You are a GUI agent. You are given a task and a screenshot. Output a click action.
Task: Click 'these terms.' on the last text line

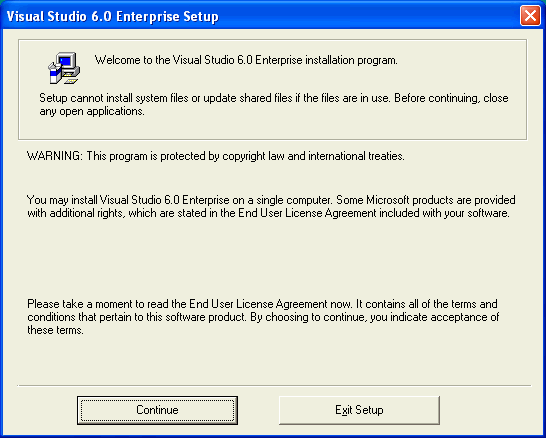pos(55,330)
